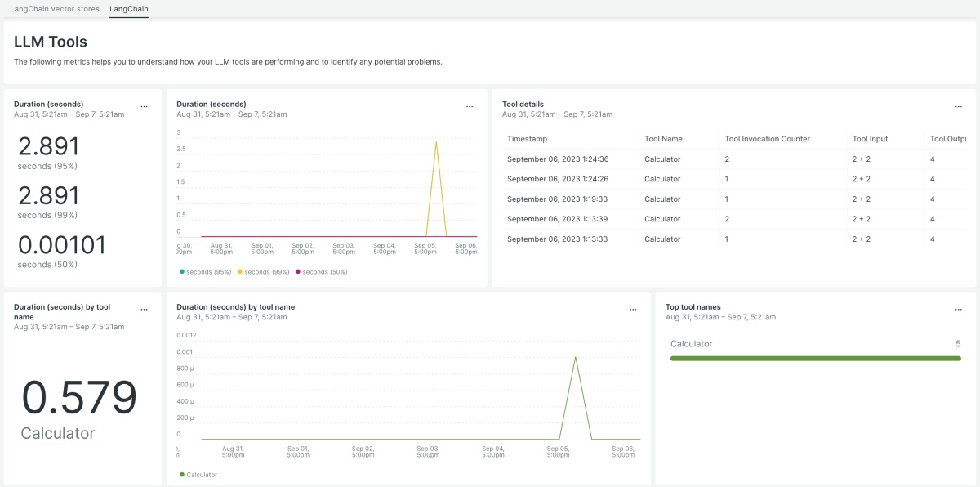
Task: Open the Tool details widget ellipsis menu
Action: [959, 106]
